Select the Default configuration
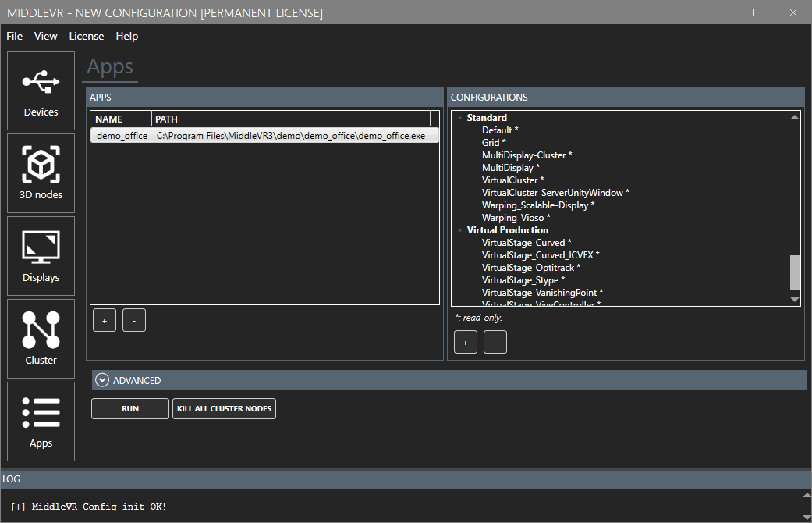Viewport: 812px width, 523px height. point(500,130)
